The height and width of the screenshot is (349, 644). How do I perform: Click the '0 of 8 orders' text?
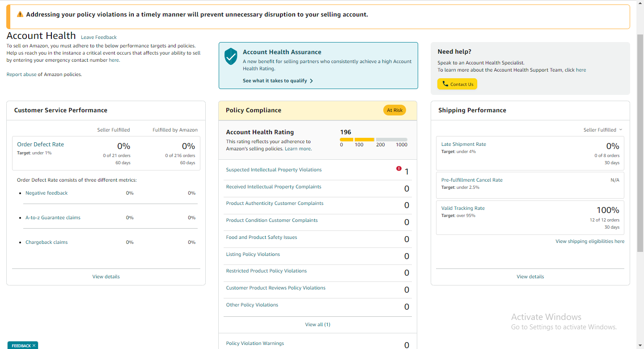tap(607, 156)
